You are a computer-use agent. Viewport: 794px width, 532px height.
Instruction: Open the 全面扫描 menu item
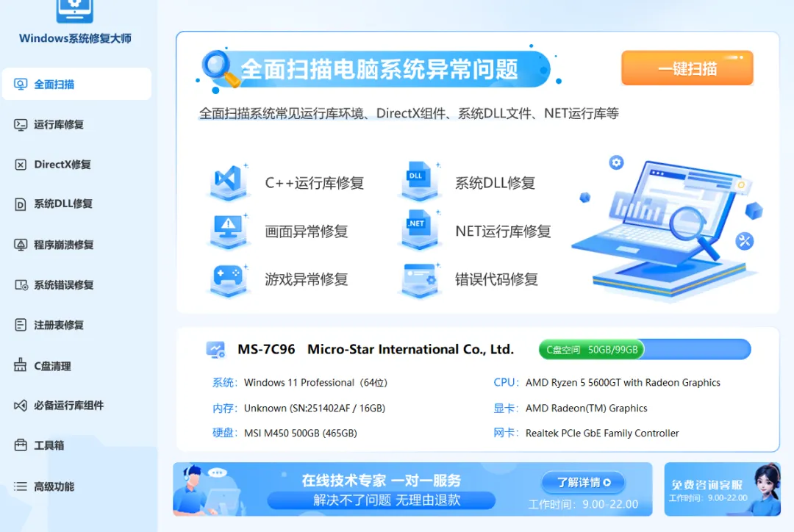tap(76, 84)
